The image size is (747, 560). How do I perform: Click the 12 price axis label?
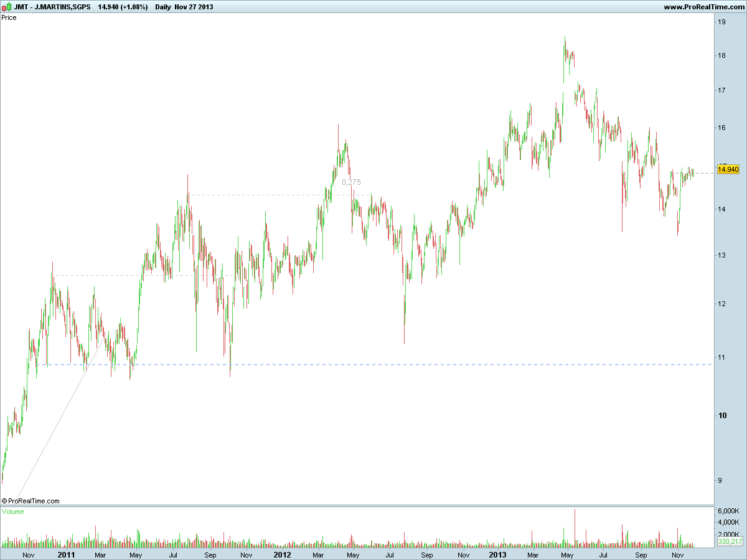(721, 304)
